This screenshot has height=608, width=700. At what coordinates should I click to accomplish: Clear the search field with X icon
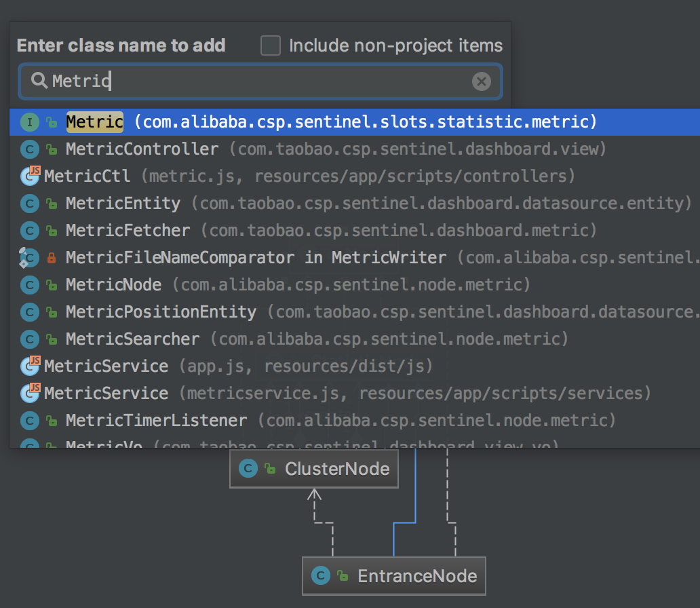(x=481, y=82)
